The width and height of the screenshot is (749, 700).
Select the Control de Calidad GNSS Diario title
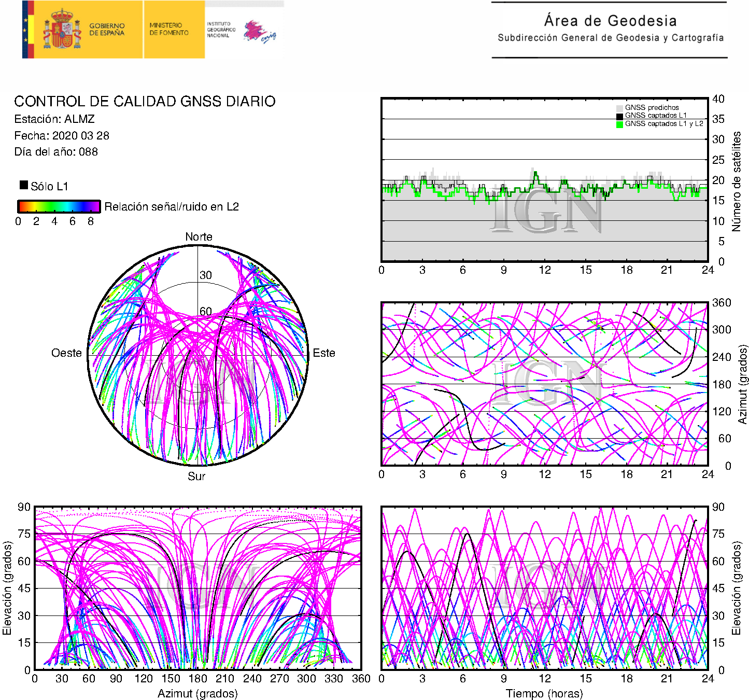[x=145, y=102]
